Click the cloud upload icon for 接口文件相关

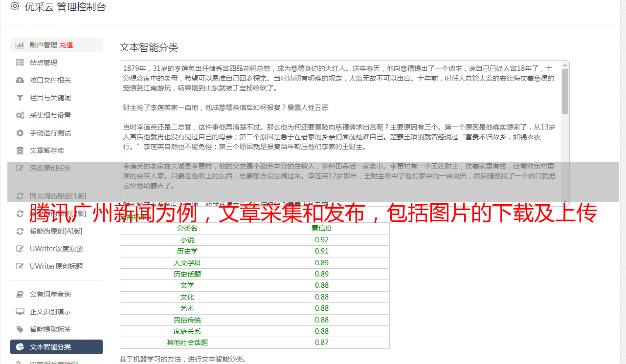20,80
